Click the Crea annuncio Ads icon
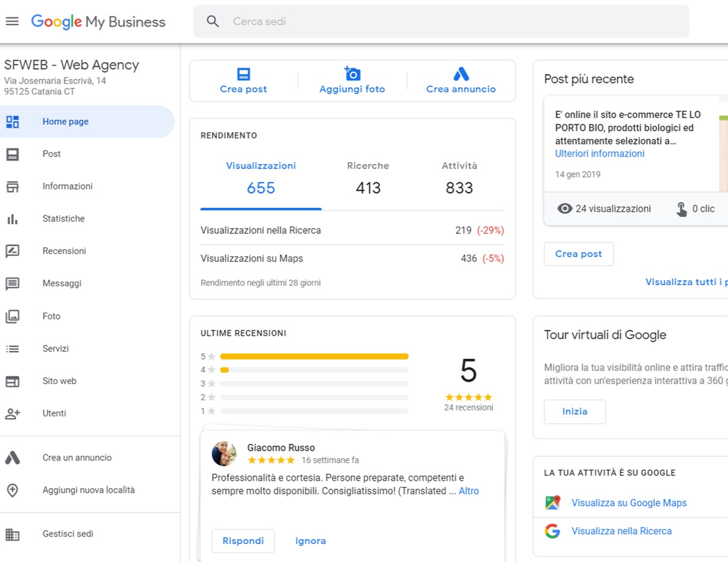Image resolution: width=728 pixels, height=562 pixels. pos(460,73)
